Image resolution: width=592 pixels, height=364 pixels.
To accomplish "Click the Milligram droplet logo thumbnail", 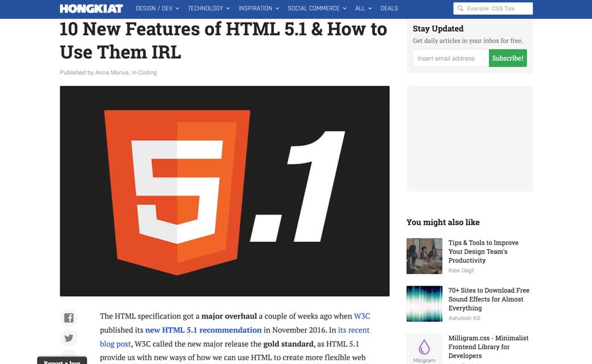I will pyautogui.click(x=424, y=348).
